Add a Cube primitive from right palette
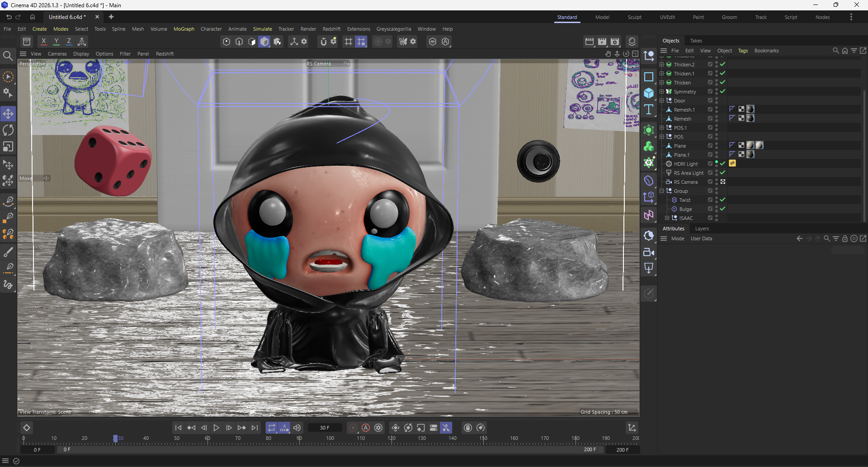 coord(649,93)
